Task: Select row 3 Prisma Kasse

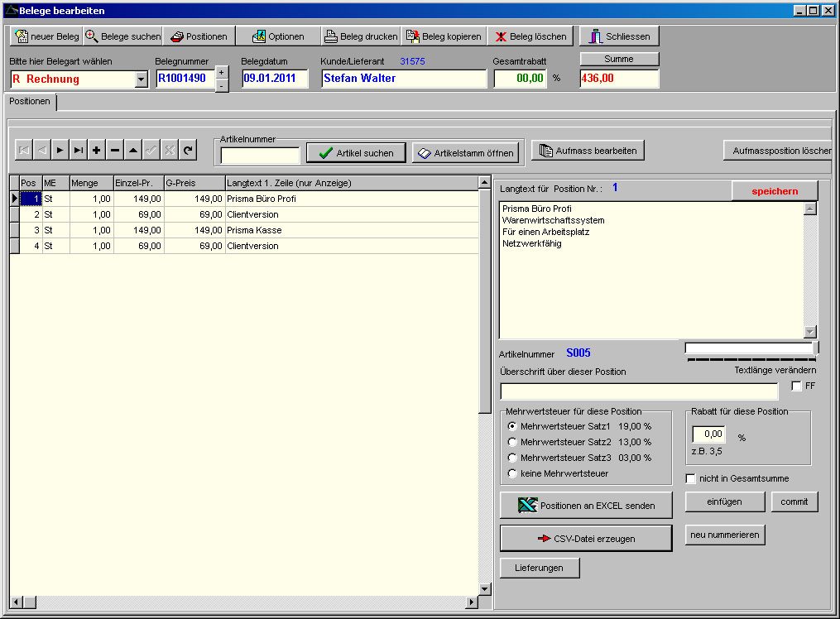Action: point(244,230)
